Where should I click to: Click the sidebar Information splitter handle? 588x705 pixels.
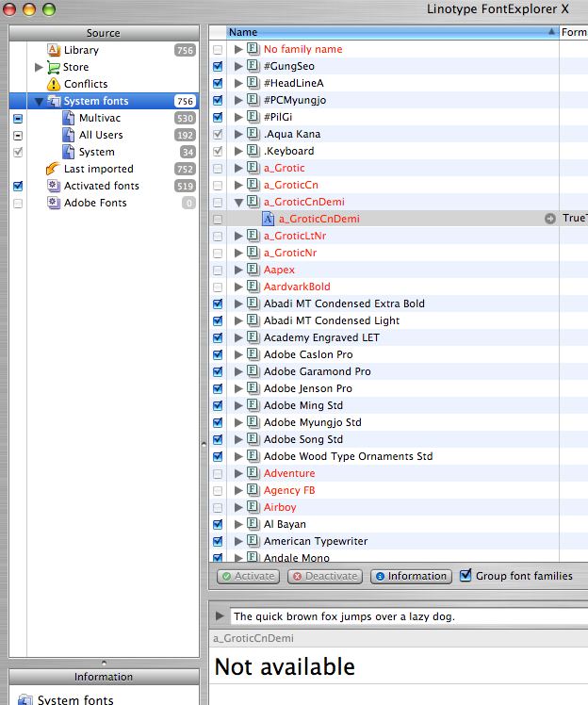pos(104,663)
